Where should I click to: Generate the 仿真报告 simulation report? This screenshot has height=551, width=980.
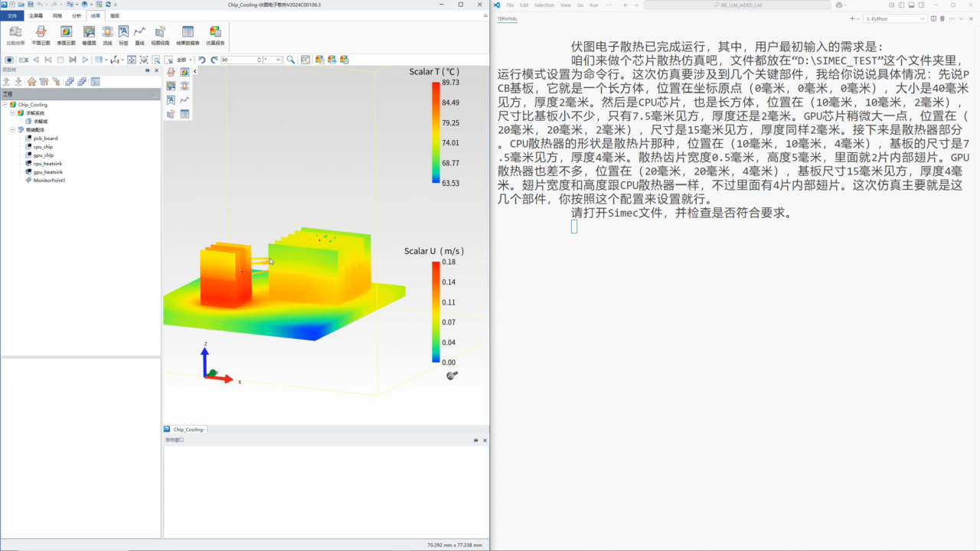(216, 35)
